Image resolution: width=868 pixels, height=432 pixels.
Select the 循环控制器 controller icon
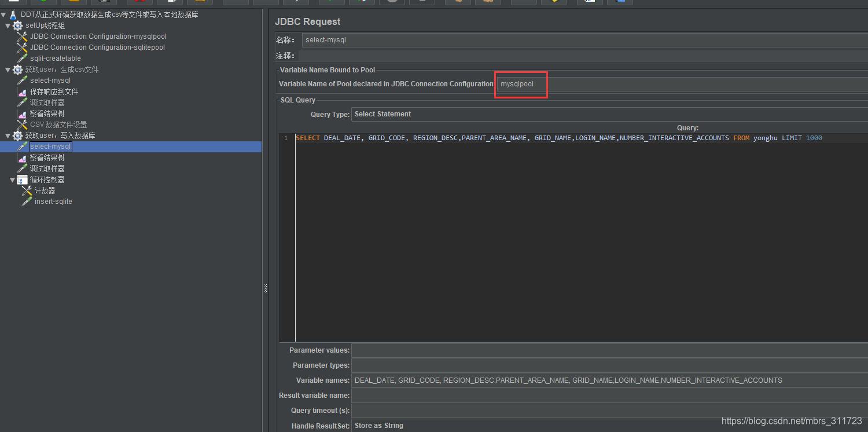(x=23, y=180)
